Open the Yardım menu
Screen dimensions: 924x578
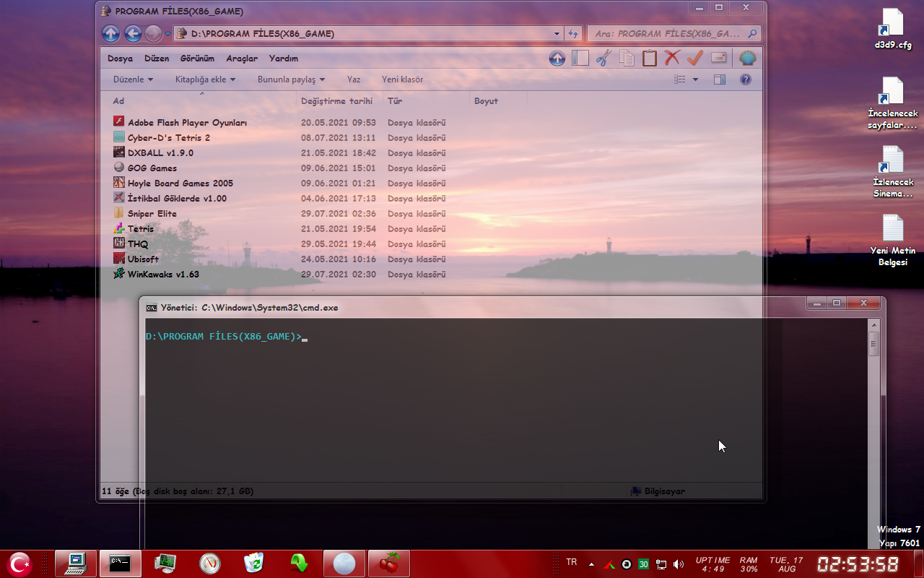[x=283, y=59]
